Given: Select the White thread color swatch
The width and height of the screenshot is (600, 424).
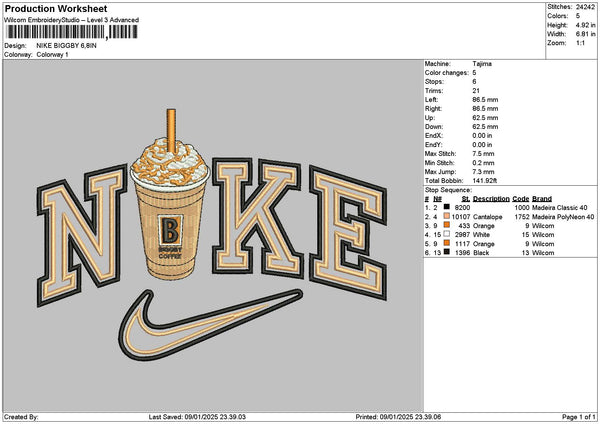Looking at the screenshot, I should (447, 234).
